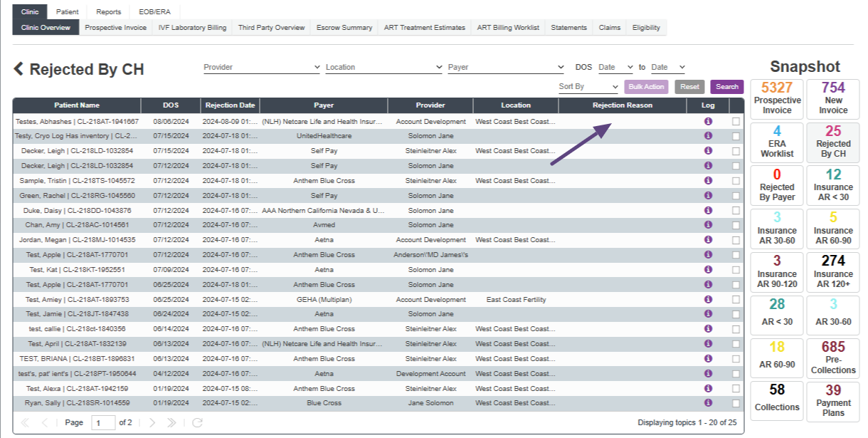Open log info icon for Duke, Daisy row

point(708,211)
